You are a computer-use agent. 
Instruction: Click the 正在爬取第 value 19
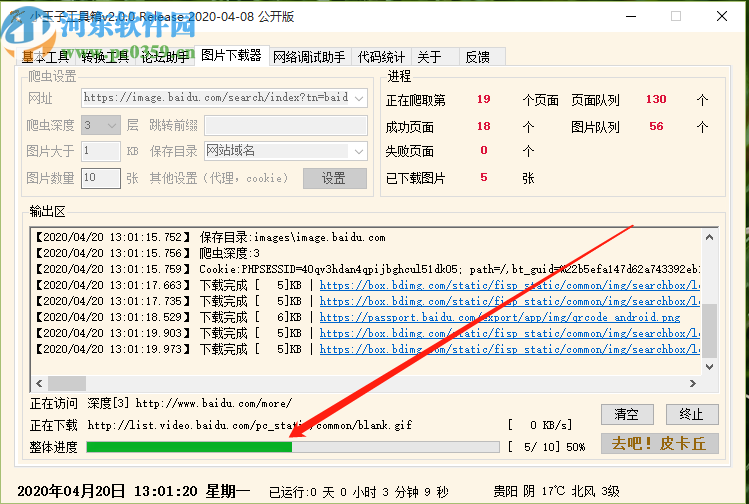click(x=483, y=99)
